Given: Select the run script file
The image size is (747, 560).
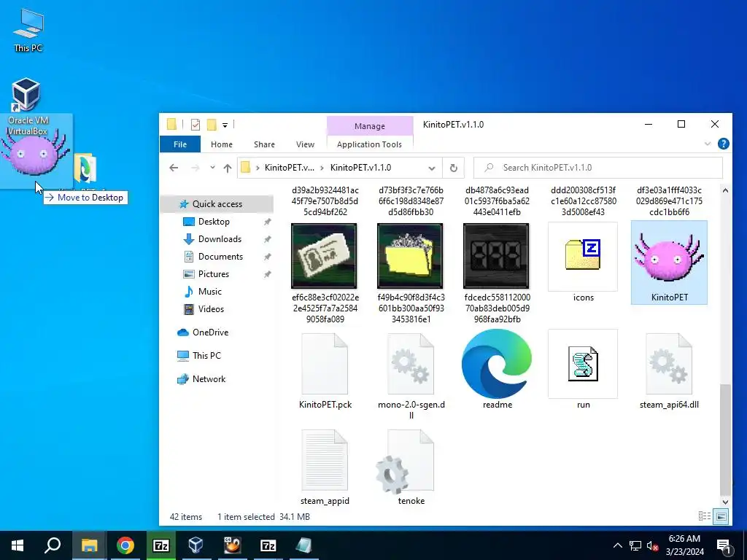Looking at the screenshot, I should click(583, 370).
